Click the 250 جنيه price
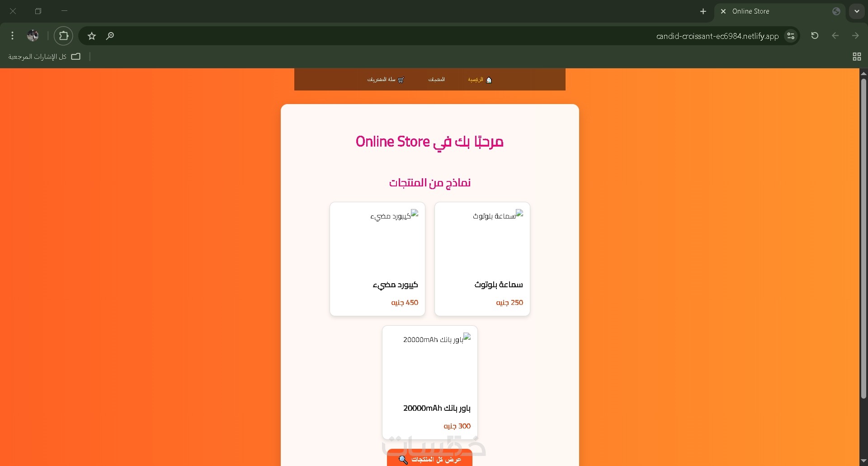This screenshot has height=466, width=868. 509,303
